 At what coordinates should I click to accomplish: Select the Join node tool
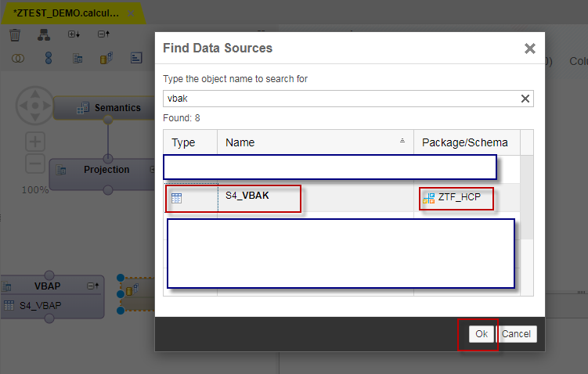coord(18,59)
